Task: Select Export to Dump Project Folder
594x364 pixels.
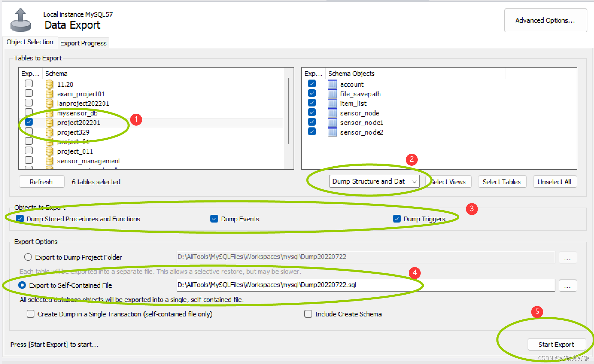Action: (28, 257)
